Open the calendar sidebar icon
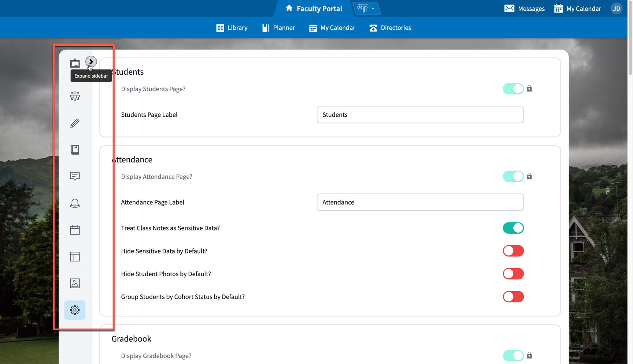This screenshot has width=633, height=364. (75, 230)
